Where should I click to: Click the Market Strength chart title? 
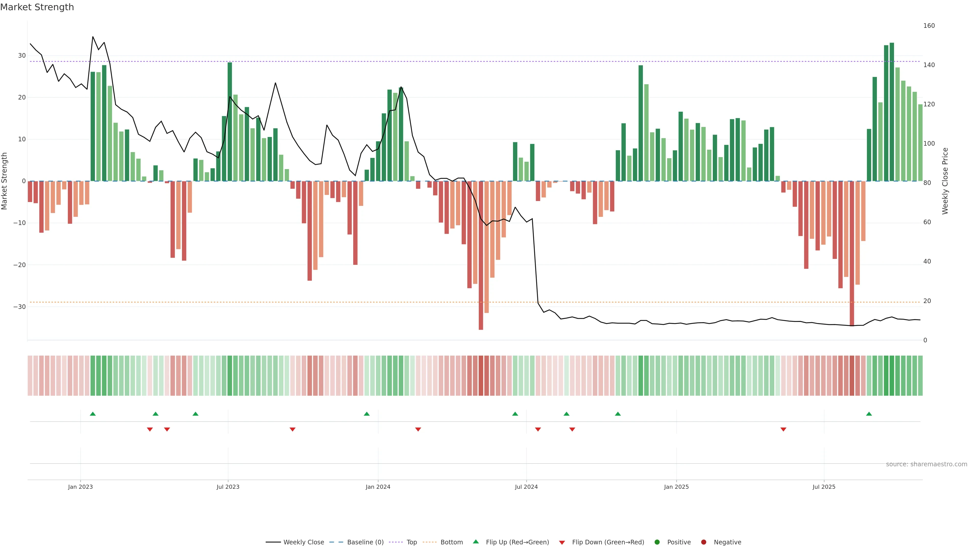(37, 7)
